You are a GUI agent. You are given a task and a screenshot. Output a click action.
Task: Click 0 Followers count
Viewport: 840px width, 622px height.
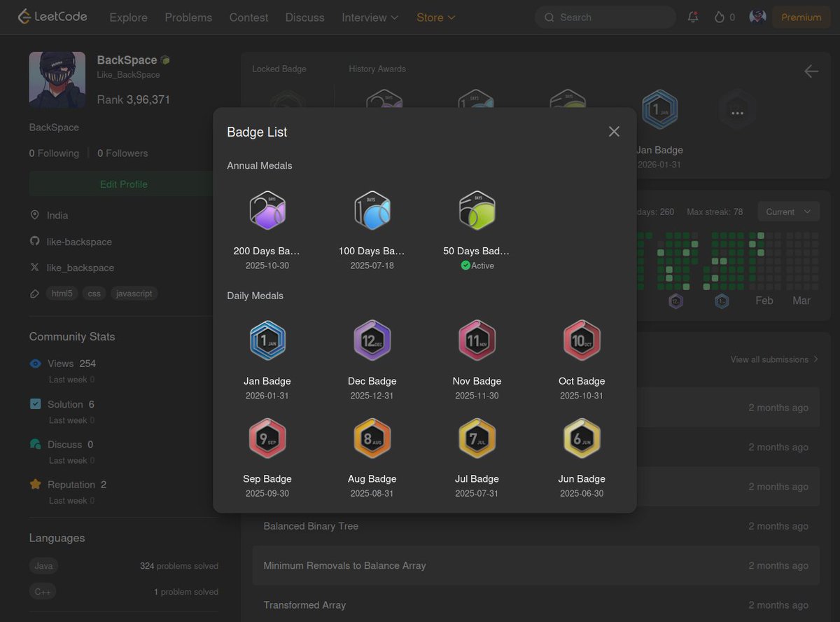click(x=122, y=153)
